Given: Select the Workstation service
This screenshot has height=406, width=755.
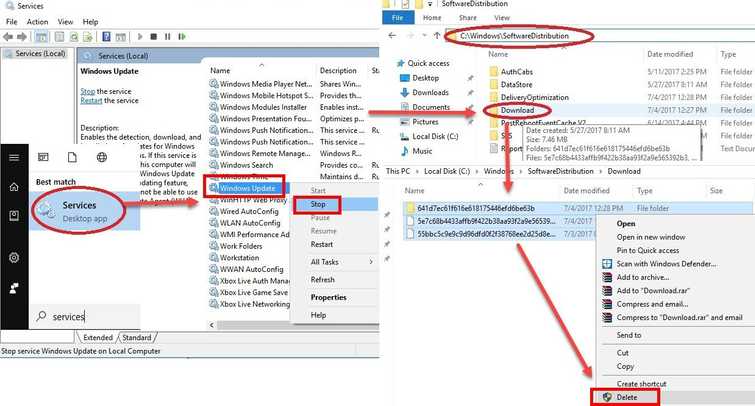Looking at the screenshot, I should click(234, 258).
